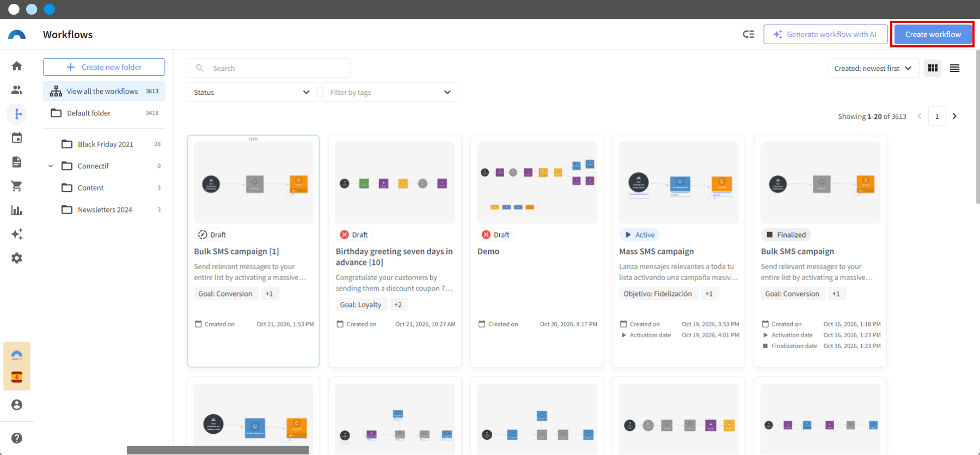Open the Demo workflow thumbnail
Image resolution: width=980 pixels, height=455 pixels.
tap(537, 183)
